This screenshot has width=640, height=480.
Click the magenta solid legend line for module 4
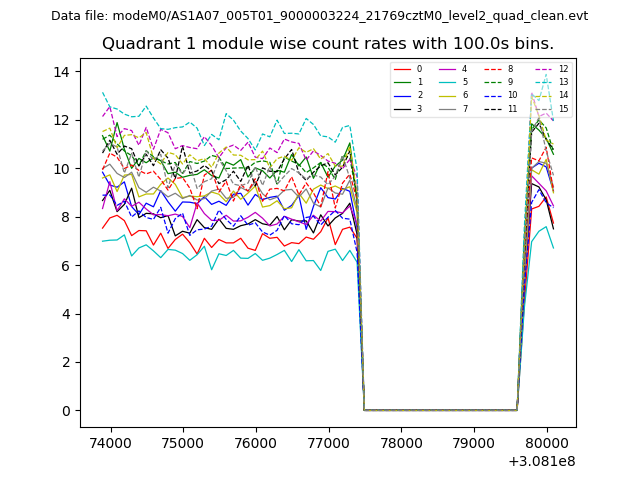tap(447, 69)
